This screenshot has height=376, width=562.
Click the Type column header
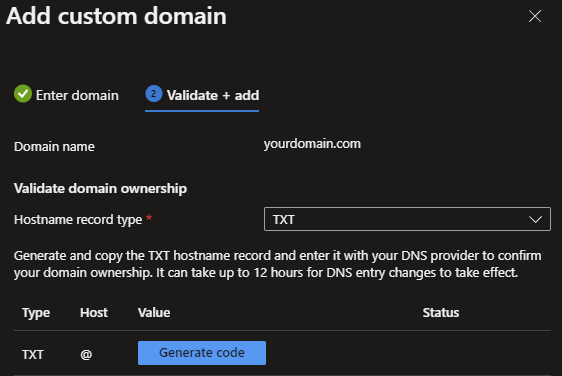click(36, 313)
